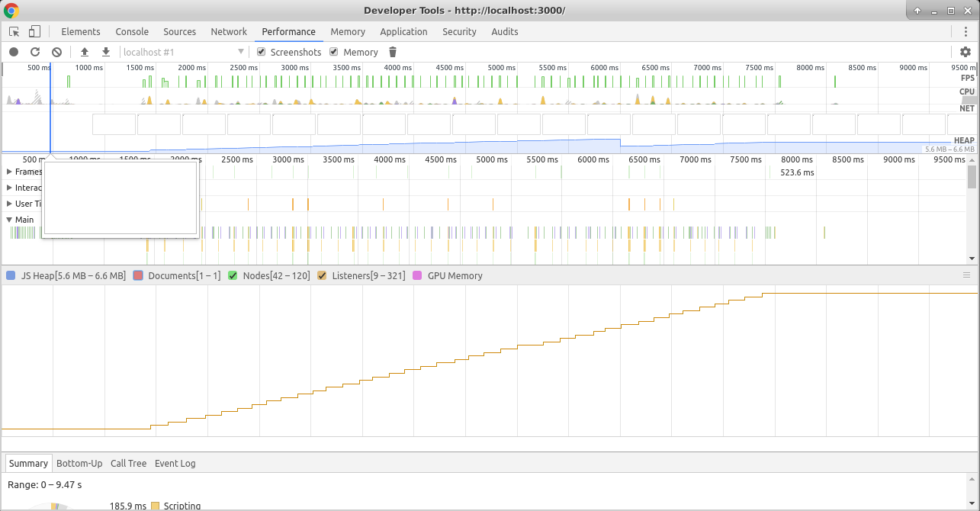Toggle the Listeners counter checkbox
980x511 pixels.
322,275
